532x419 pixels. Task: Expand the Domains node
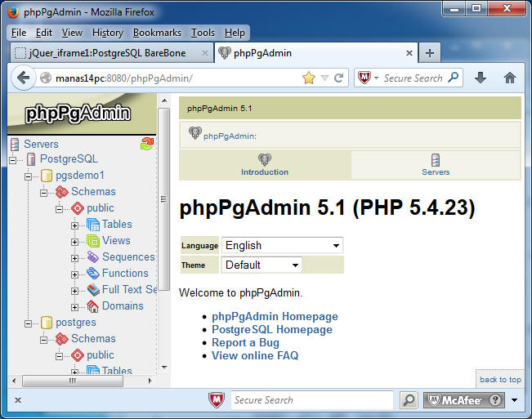pos(74,307)
